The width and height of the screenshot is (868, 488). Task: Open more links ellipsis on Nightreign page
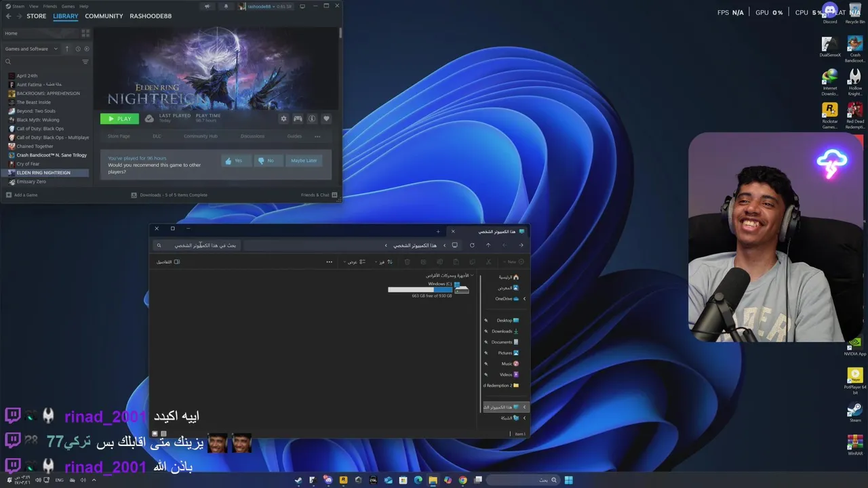(x=317, y=136)
